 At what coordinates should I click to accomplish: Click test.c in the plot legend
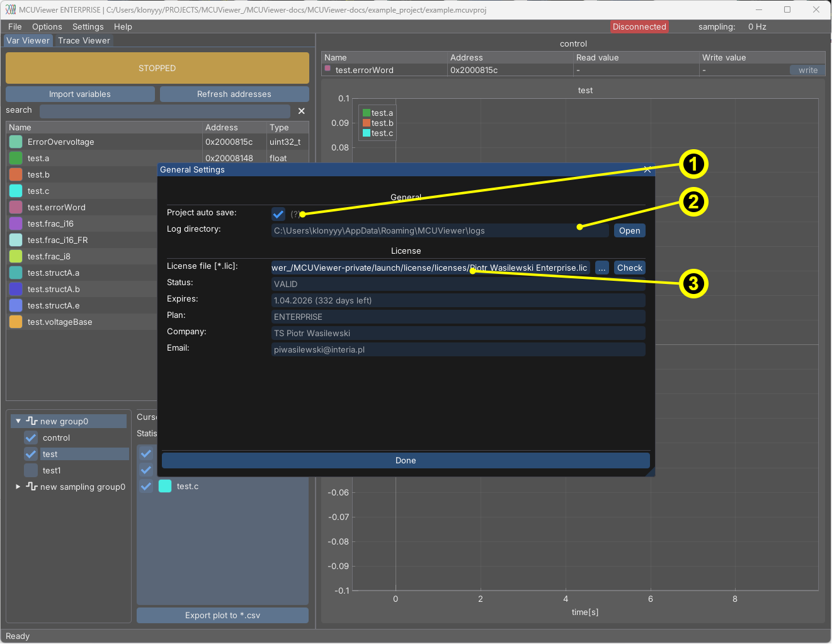click(378, 133)
